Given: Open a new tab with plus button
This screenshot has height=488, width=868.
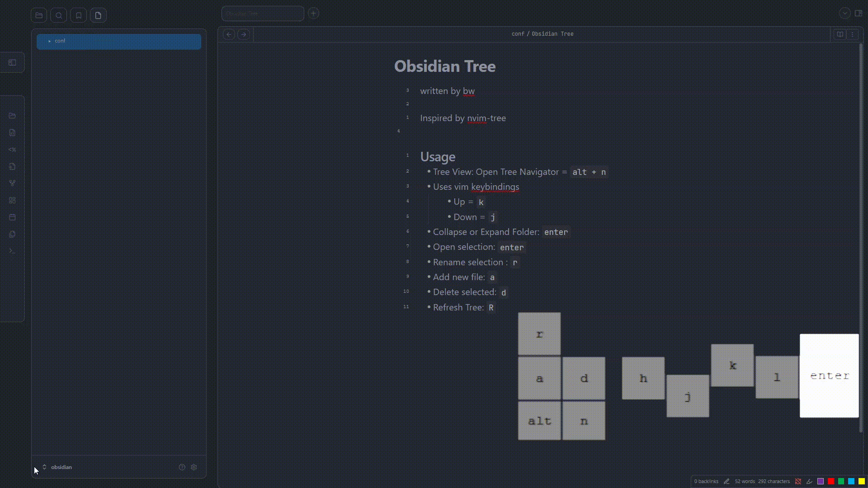Looking at the screenshot, I should [313, 14].
